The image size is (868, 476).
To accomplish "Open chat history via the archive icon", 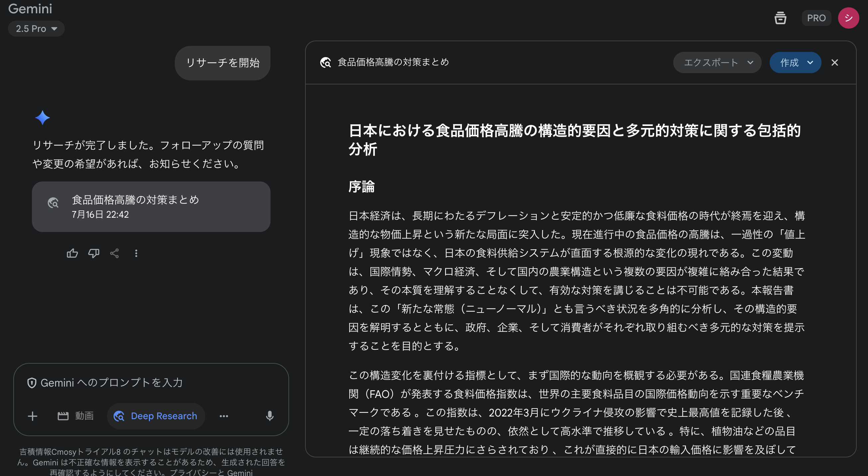I will coord(780,18).
